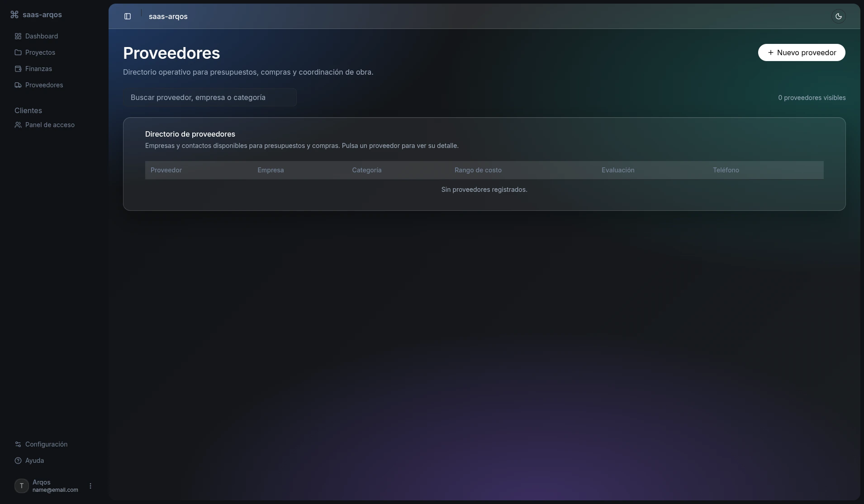This screenshot has height=504, width=864.
Task: Click the Ayuda question mark icon
Action: (x=18, y=461)
